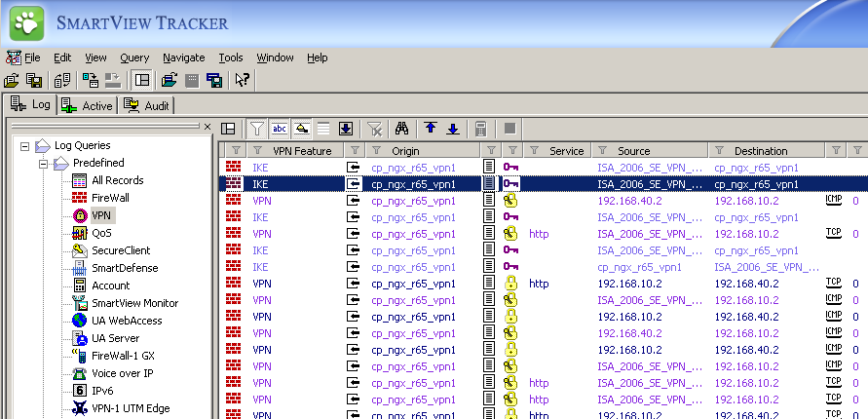868x419 pixels.
Task: Toggle the resolve IP abc button
Action: 280,129
